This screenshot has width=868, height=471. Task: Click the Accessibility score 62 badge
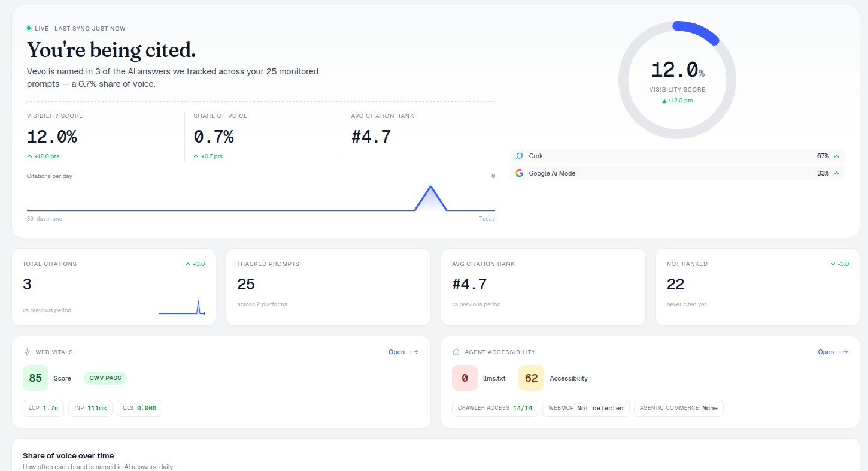pos(531,378)
